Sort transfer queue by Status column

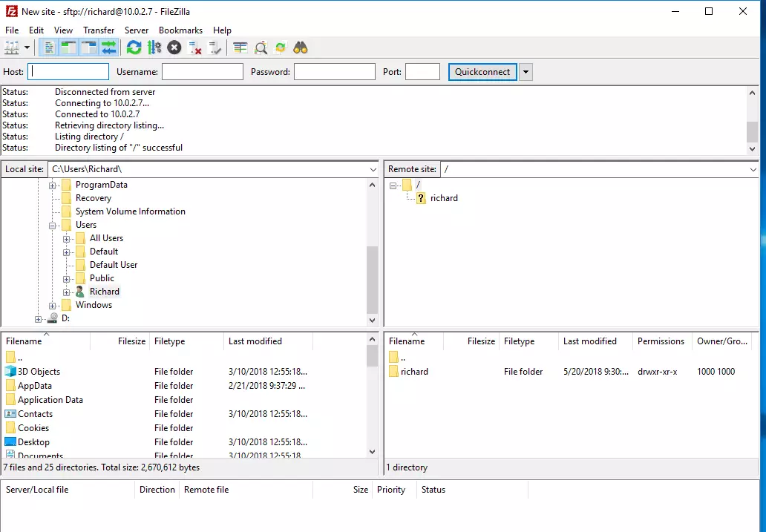click(472, 490)
